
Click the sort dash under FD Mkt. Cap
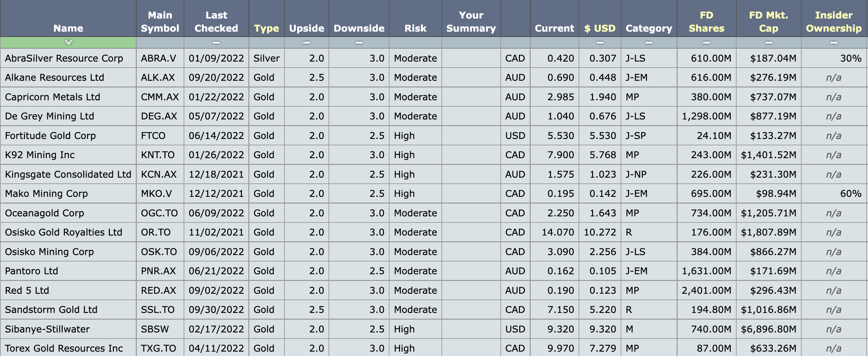click(x=769, y=43)
